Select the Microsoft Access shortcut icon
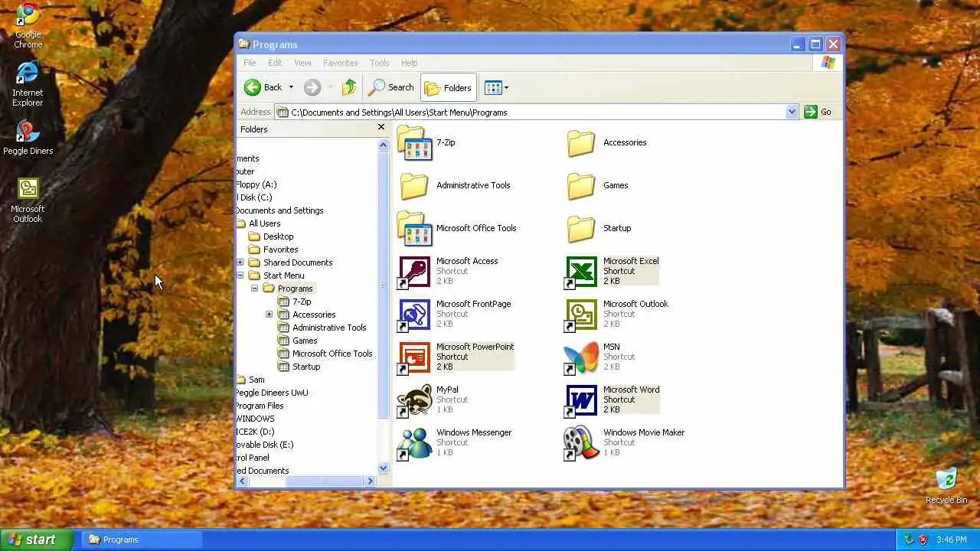The height and width of the screenshot is (551, 980). 414,272
